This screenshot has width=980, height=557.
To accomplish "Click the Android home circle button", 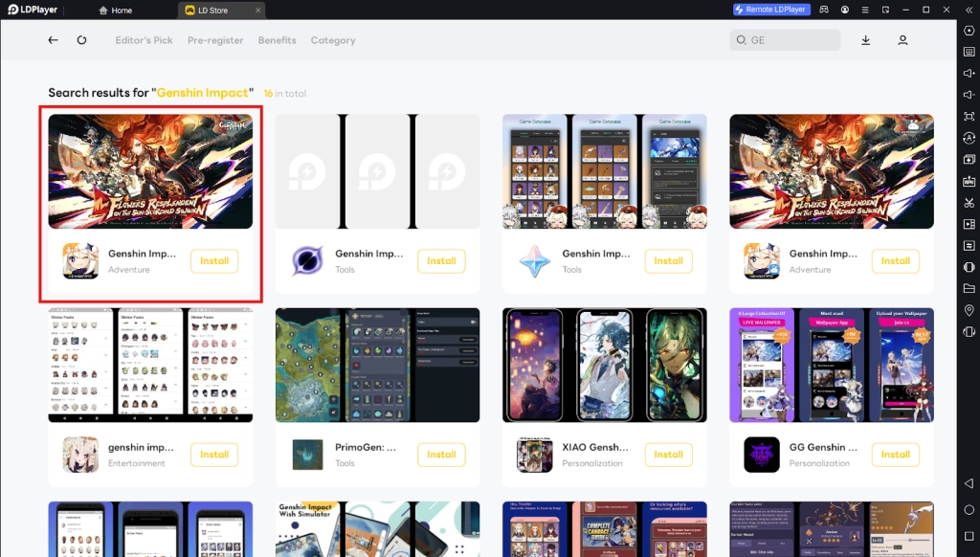I will 969,510.
